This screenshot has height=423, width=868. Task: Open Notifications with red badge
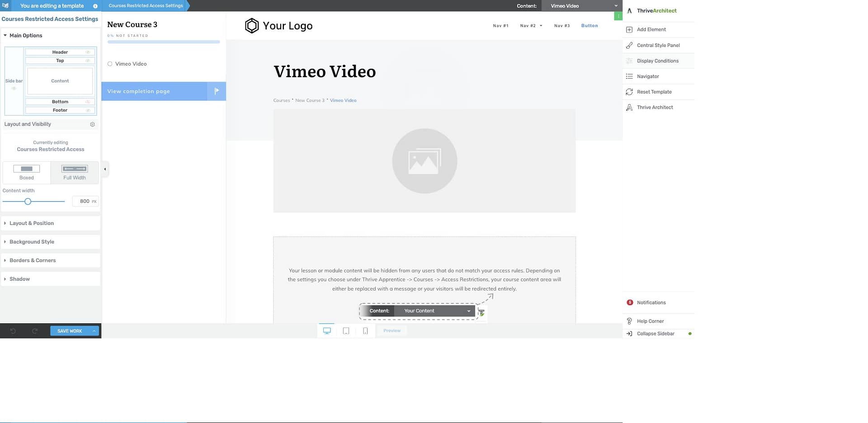point(658,302)
